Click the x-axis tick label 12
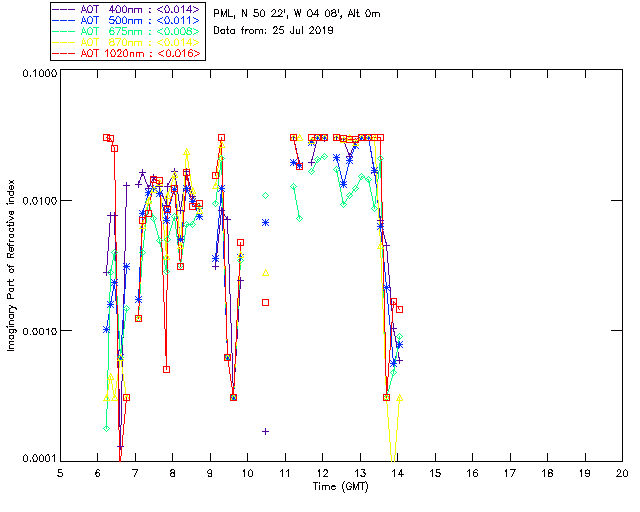 point(322,473)
